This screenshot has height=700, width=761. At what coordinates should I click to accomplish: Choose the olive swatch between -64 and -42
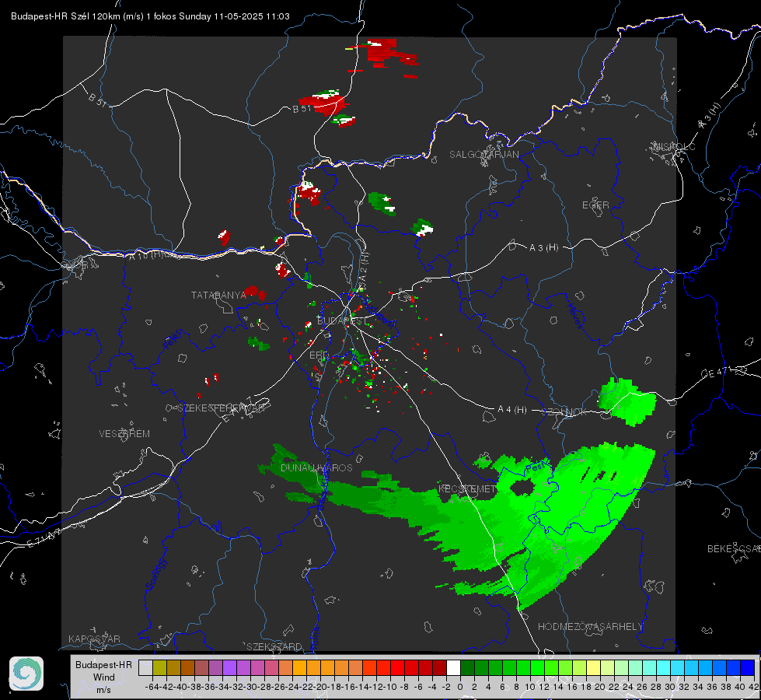(159, 668)
